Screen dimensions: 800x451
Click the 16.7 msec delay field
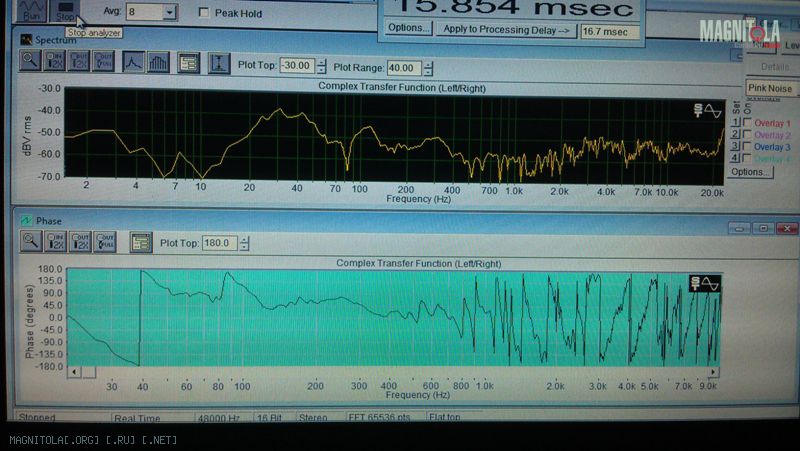(609, 32)
